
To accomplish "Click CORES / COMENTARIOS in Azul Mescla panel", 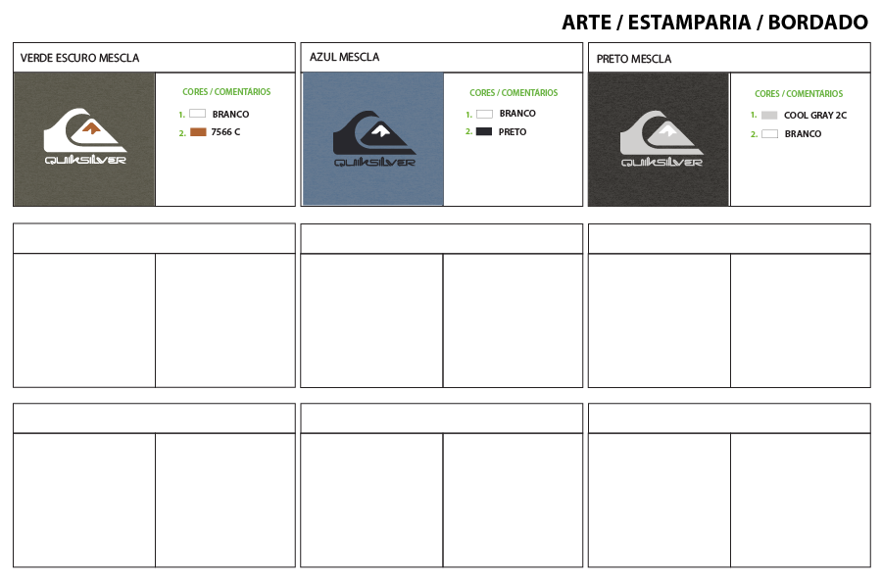I will pos(514,93).
